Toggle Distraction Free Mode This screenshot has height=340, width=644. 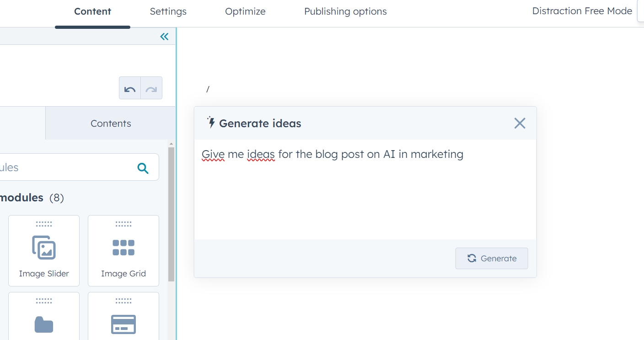coord(582,11)
